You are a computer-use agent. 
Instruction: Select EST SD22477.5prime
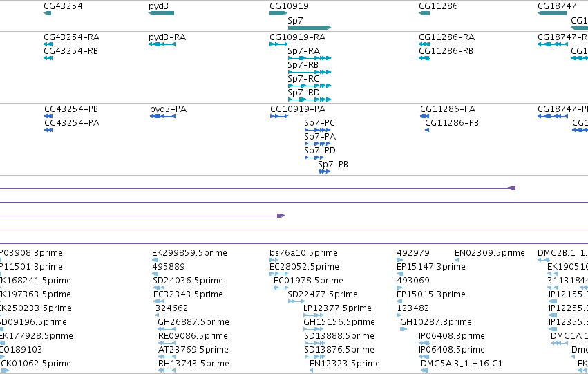coord(296,301)
